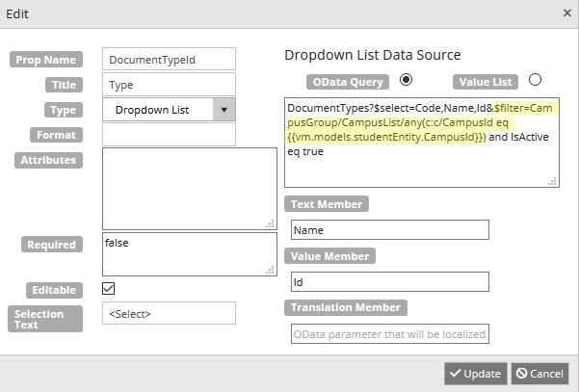This screenshot has height=392, width=579.
Task: Grab the Attributes text area resize handle
Action: (x=271, y=223)
